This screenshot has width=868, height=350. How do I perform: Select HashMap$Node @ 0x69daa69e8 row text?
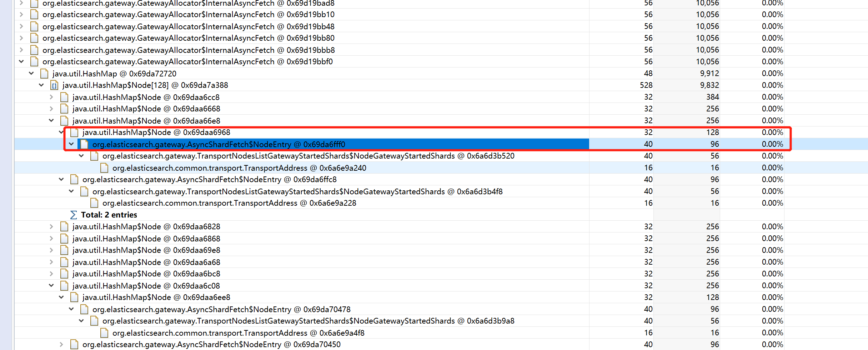point(146,250)
